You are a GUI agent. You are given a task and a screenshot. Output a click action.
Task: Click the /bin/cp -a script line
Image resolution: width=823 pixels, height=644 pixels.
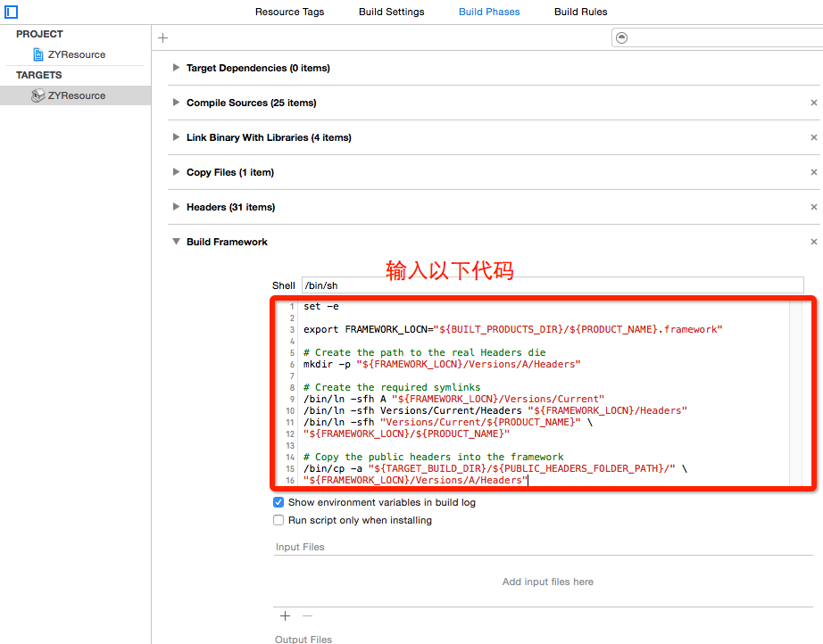[x=495, y=468]
